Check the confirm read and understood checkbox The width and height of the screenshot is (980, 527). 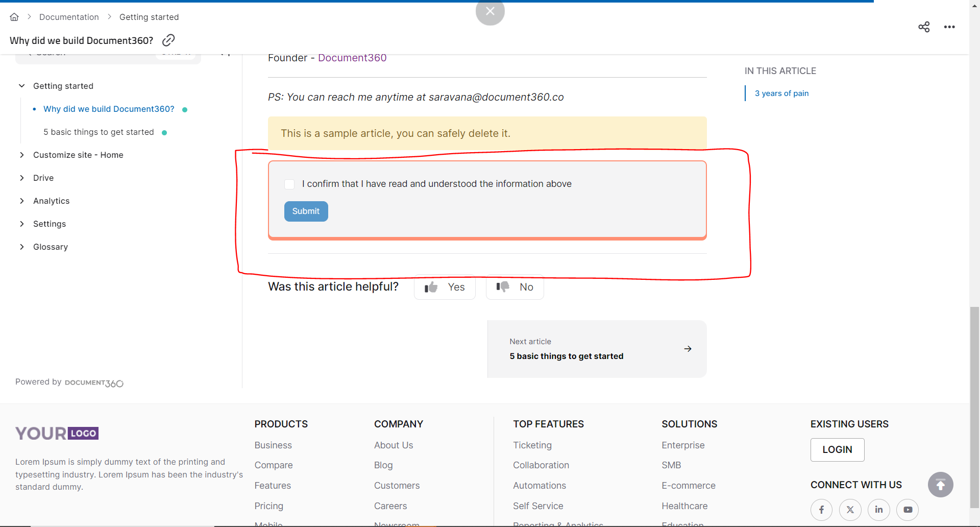tap(289, 184)
